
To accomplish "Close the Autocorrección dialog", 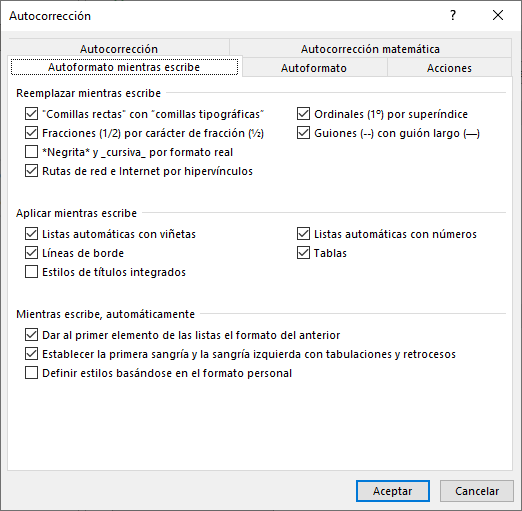I will [x=498, y=15].
